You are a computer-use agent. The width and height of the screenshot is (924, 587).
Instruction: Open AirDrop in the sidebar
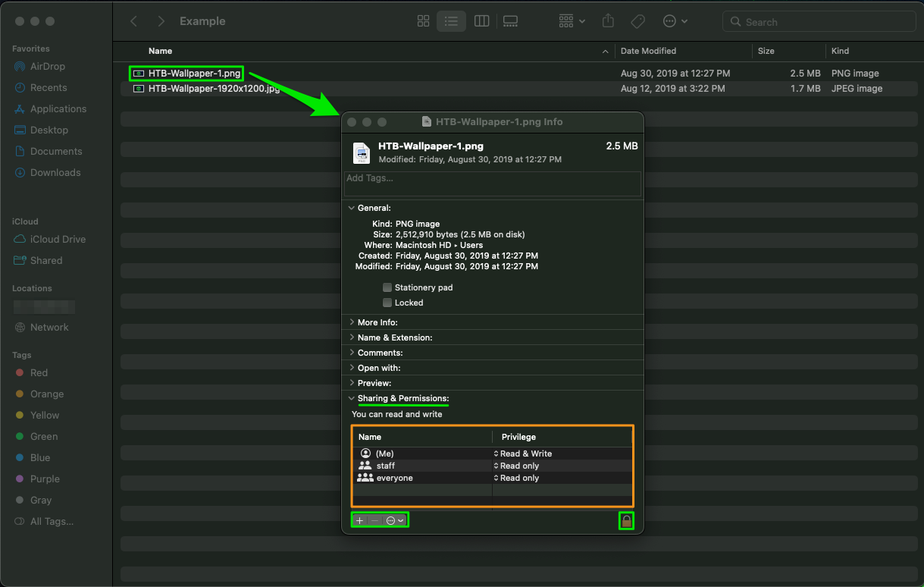48,67
